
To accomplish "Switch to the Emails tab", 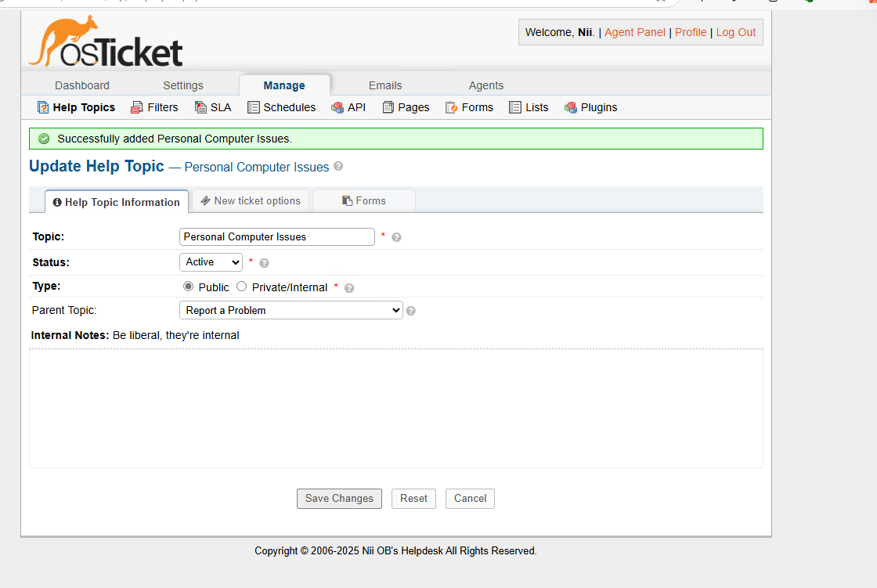I will click(x=385, y=85).
